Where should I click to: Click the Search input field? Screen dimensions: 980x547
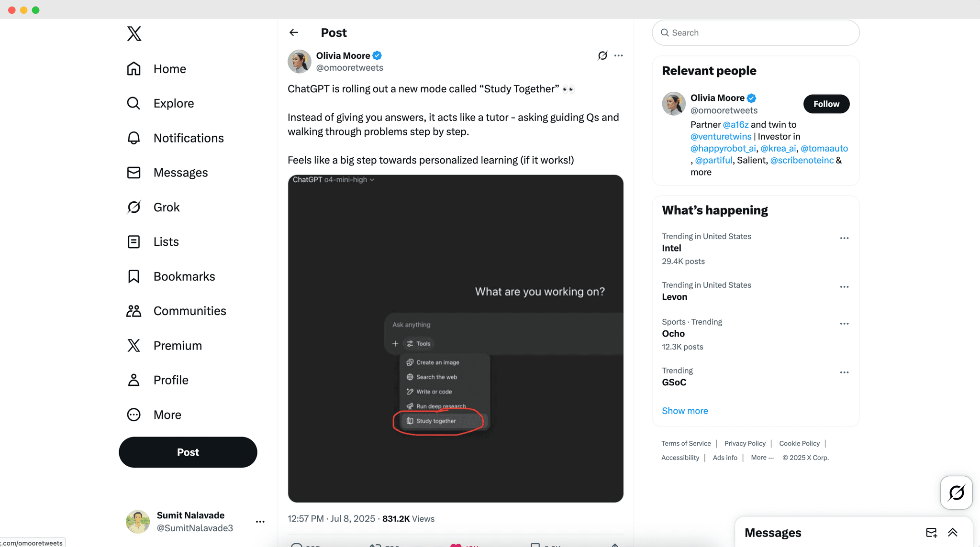coord(755,33)
